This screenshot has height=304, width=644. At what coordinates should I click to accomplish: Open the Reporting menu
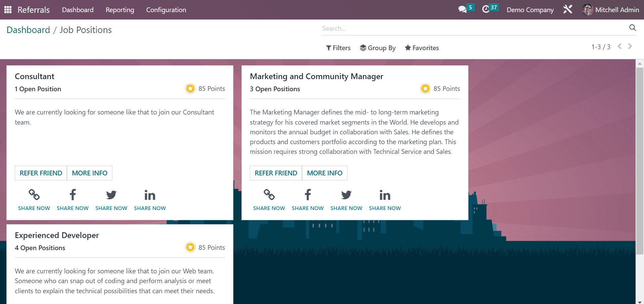(120, 10)
